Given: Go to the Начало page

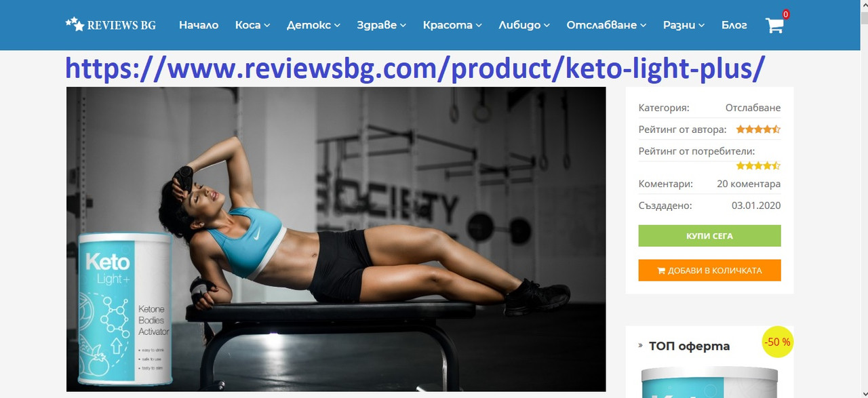Looking at the screenshot, I should [199, 25].
